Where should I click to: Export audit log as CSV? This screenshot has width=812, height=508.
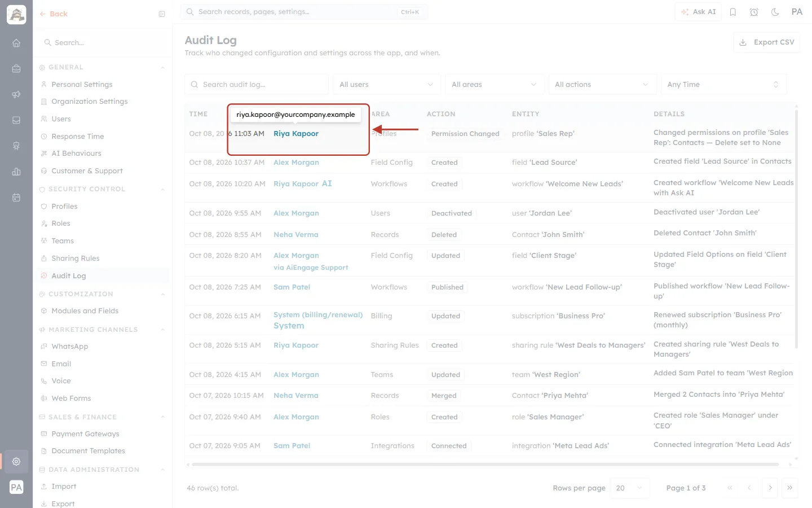click(766, 42)
